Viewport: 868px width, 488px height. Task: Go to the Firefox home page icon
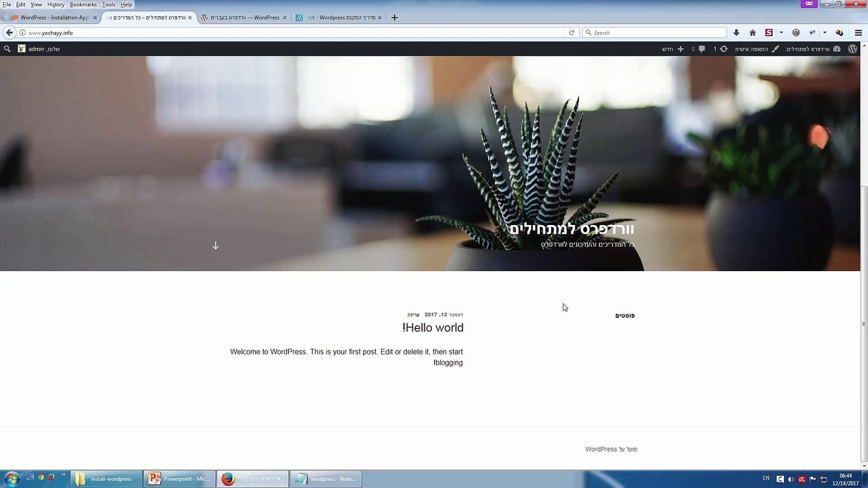[x=752, y=33]
